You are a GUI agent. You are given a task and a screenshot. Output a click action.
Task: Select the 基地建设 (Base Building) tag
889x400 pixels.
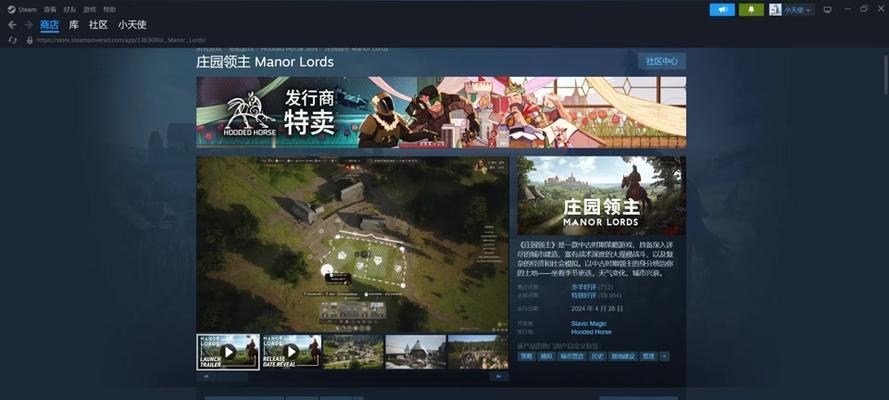tap(622, 356)
